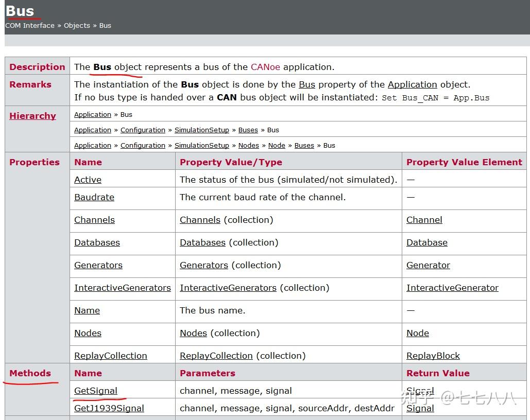
Task: Click the Name property link
Action: click(x=87, y=310)
